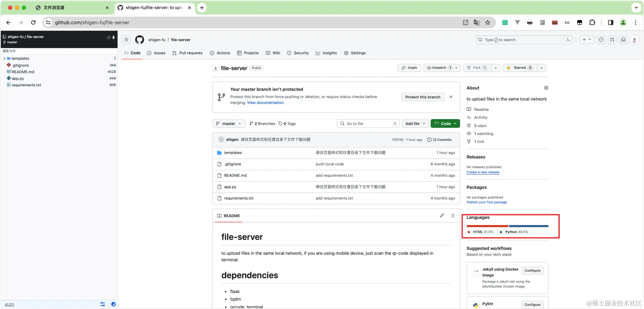644x309 pixels.
Task: Switch to the 文件浏览器 browser tab
Action: [72, 8]
